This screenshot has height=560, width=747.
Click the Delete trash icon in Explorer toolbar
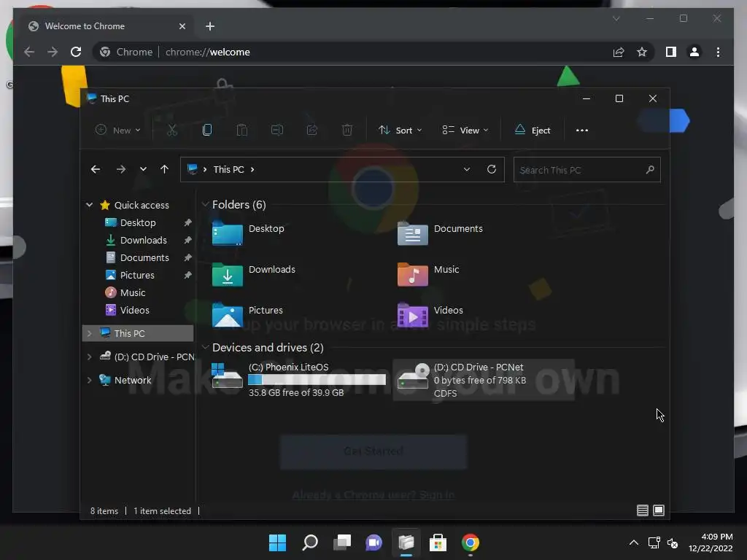click(347, 130)
